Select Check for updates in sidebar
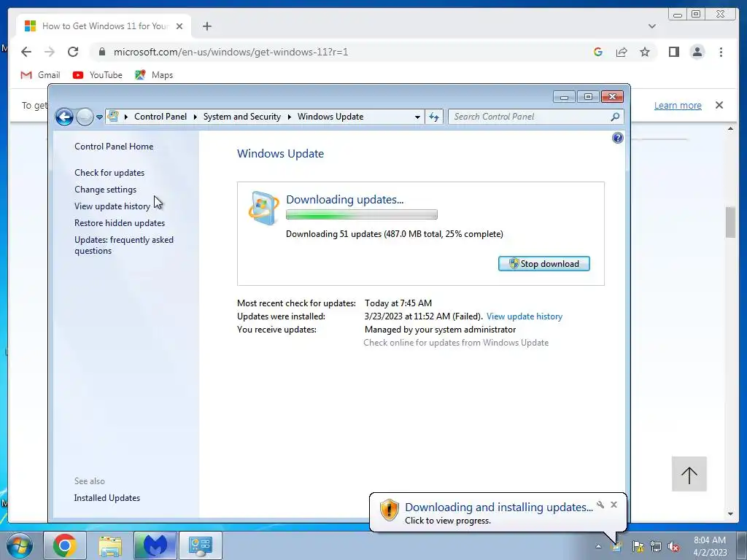The image size is (747, 560). coord(109,173)
